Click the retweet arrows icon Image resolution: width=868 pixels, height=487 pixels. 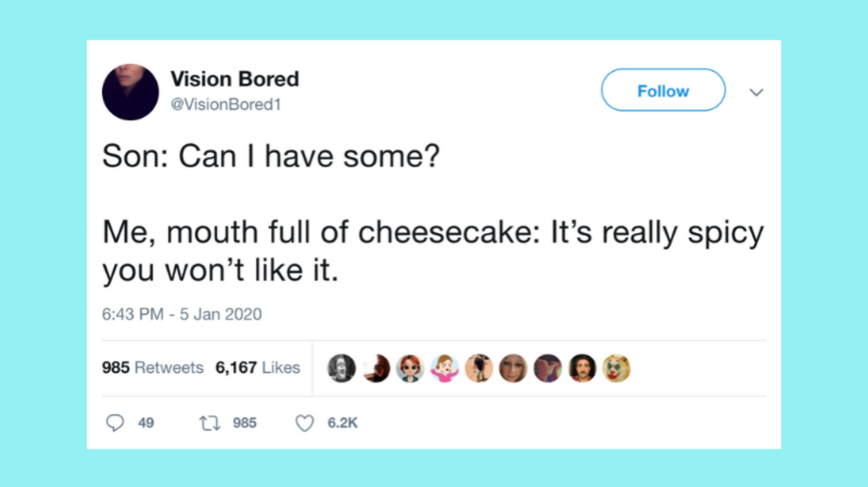click(209, 423)
